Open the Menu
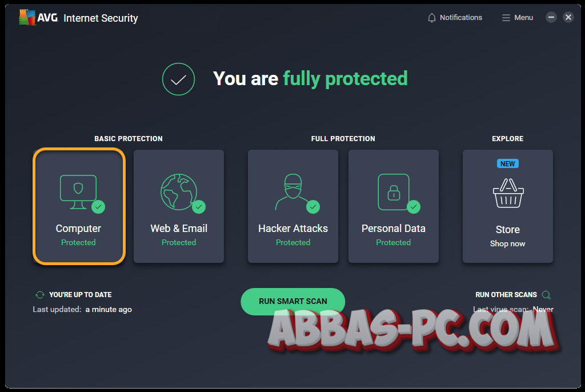 pyautogui.click(x=517, y=17)
